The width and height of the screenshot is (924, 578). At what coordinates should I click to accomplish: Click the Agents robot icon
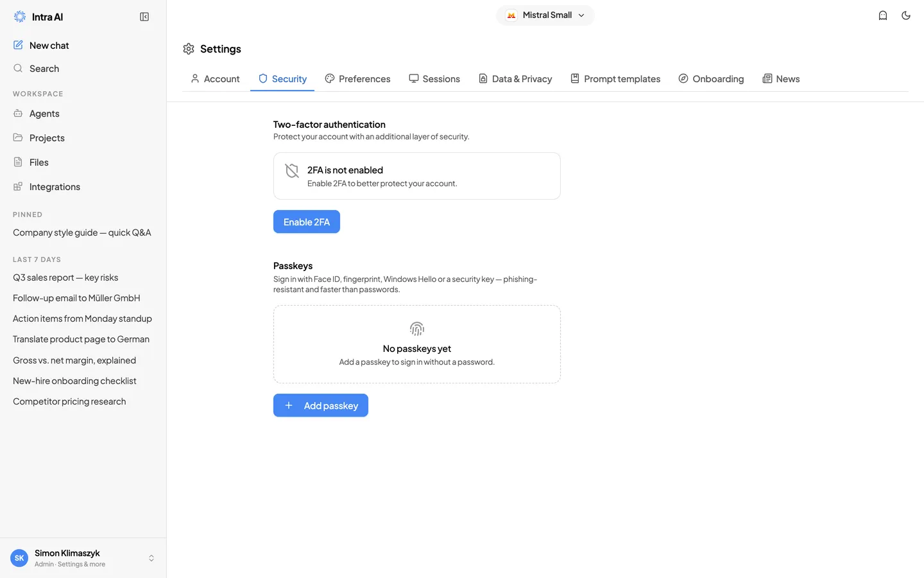tap(18, 113)
